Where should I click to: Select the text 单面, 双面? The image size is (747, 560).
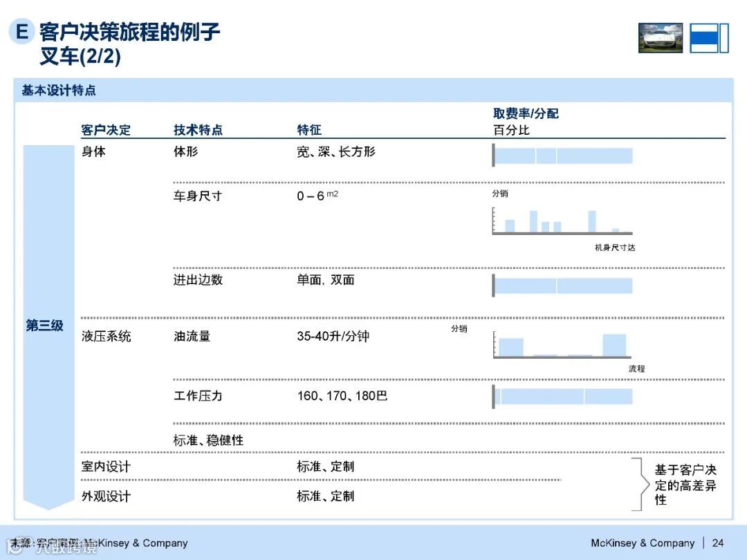[326, 279]
